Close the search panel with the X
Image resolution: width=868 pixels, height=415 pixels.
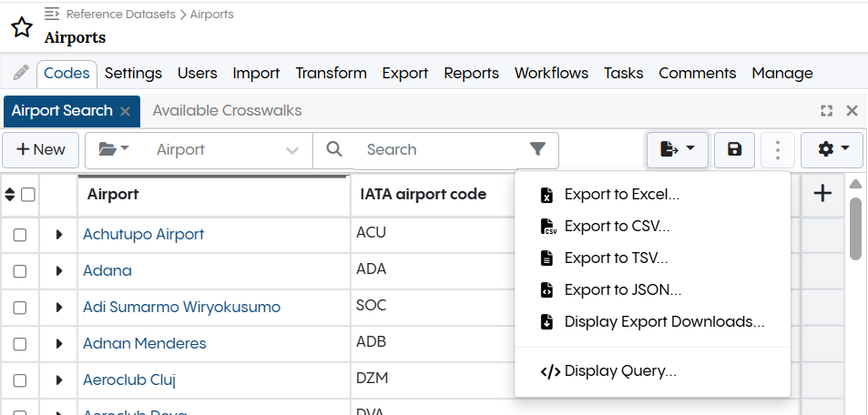852,111
